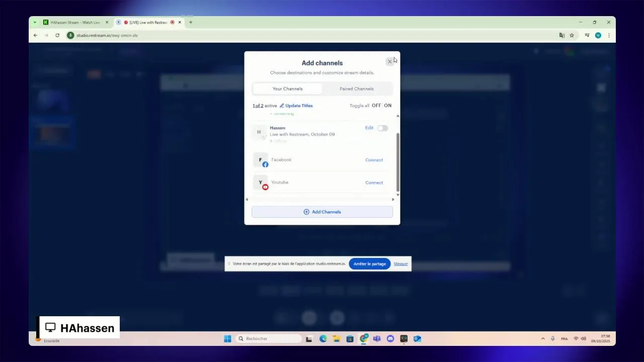Go forward in browser history
The height and width of the screenshot is (362, 644).
click(x=46, y=35)
